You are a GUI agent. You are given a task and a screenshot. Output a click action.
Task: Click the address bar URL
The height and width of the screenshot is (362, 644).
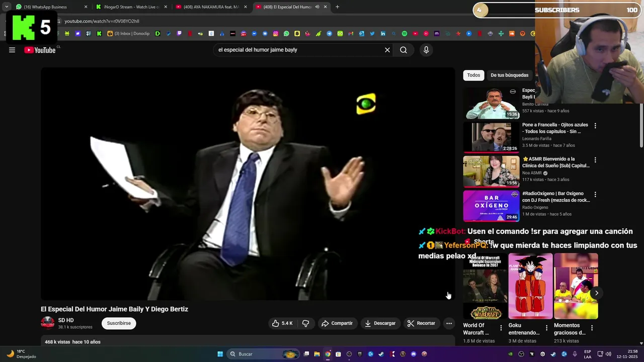[x=102, y=21]
